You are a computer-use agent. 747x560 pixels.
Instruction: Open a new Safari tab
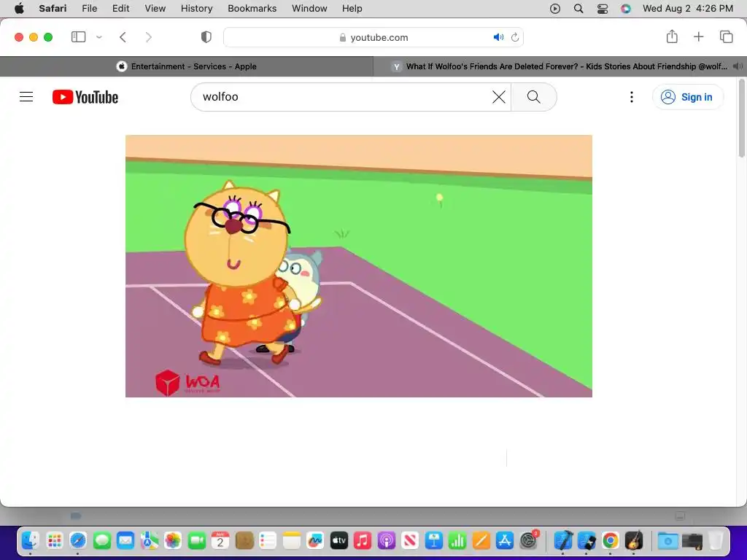698,36
